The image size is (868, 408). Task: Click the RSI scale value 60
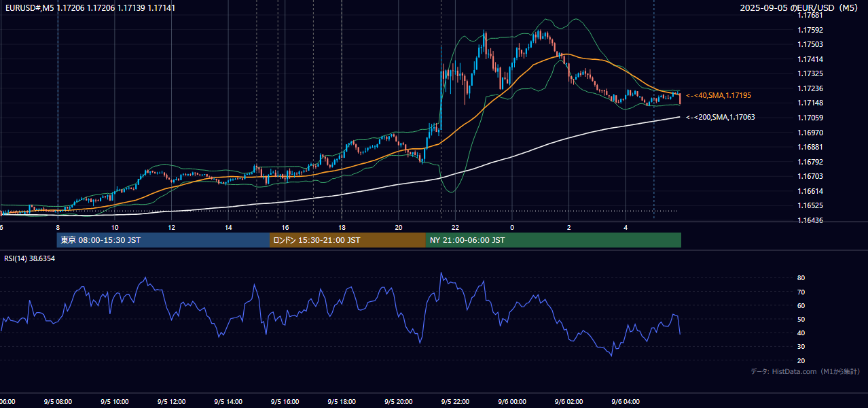click(x=801, y=305)
